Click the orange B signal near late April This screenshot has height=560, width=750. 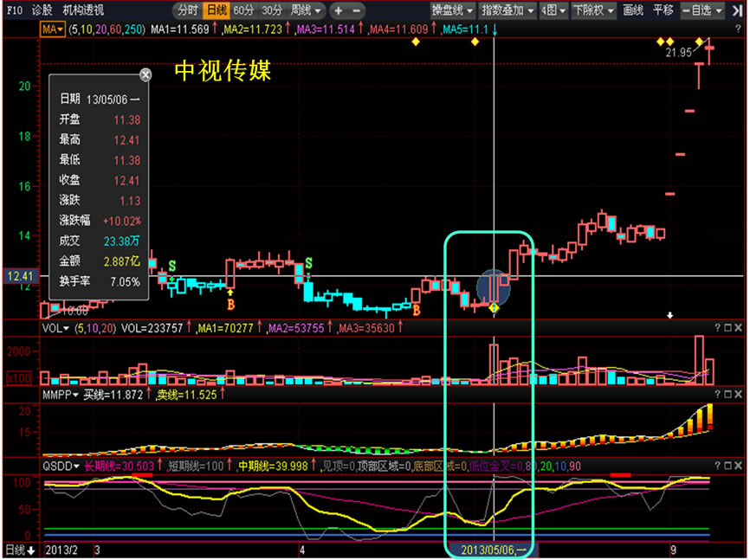pyautogui.click(x=416, y=311)
